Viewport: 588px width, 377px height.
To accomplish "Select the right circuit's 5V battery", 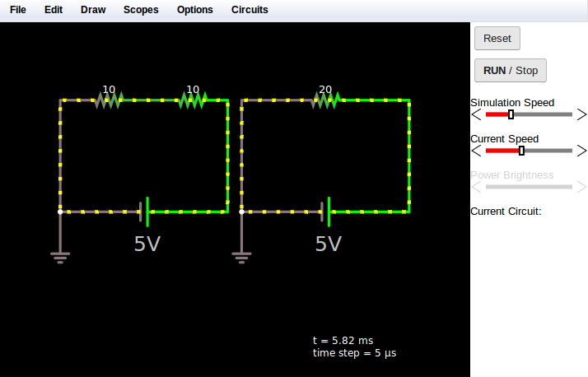I will click(x=325, y=212).
